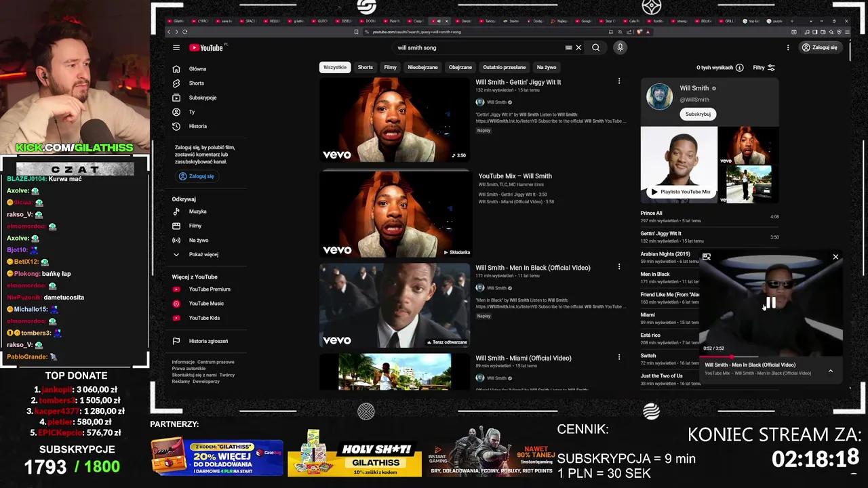The image size is (868, 488).
Task: Open more options for Gettin' Jiggy Wit It
Action: tap(618, 81)
